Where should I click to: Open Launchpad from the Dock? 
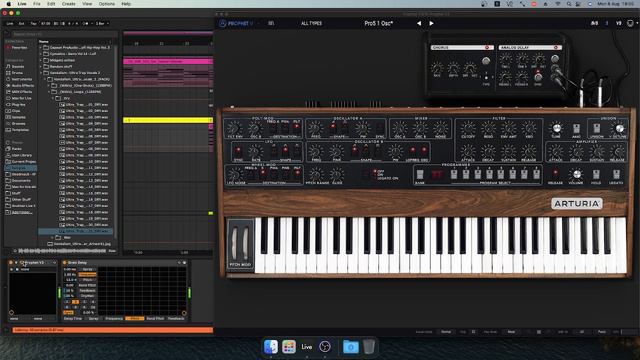pyautogui.click(x=289, y=347)
